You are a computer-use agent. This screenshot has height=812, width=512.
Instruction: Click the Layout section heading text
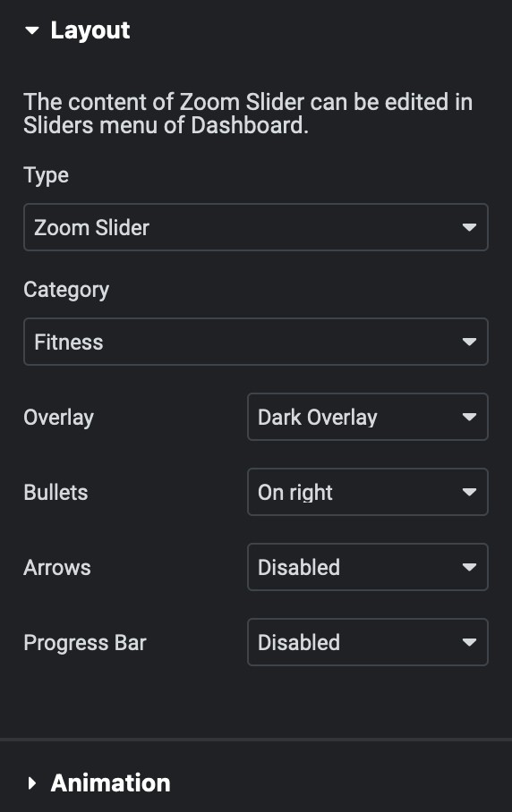90,30
